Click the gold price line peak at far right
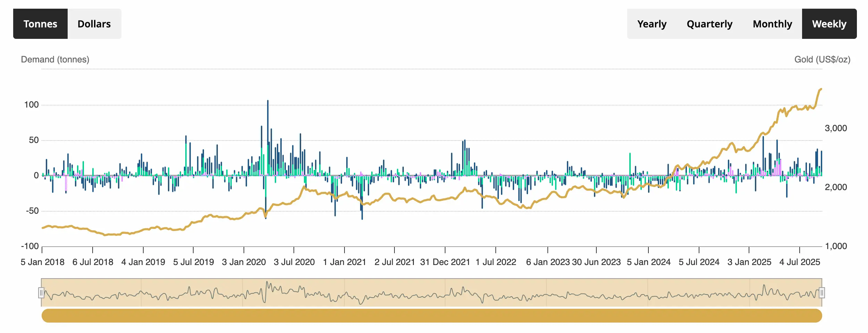868x333 pixels. click(820, 89)
